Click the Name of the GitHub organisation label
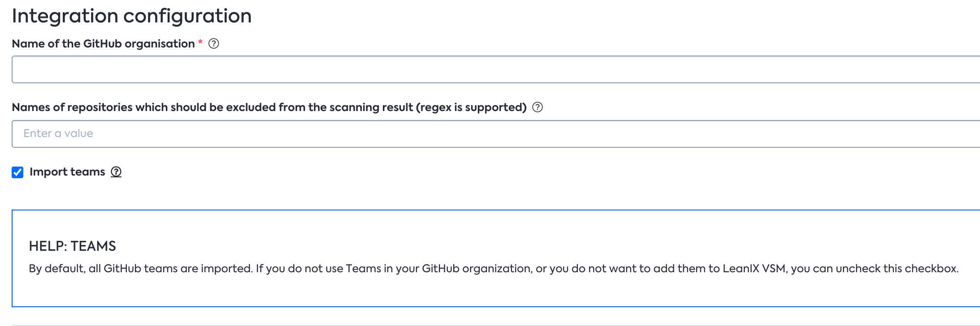Viewport: 980px width, 326px height. pos(103,43)
